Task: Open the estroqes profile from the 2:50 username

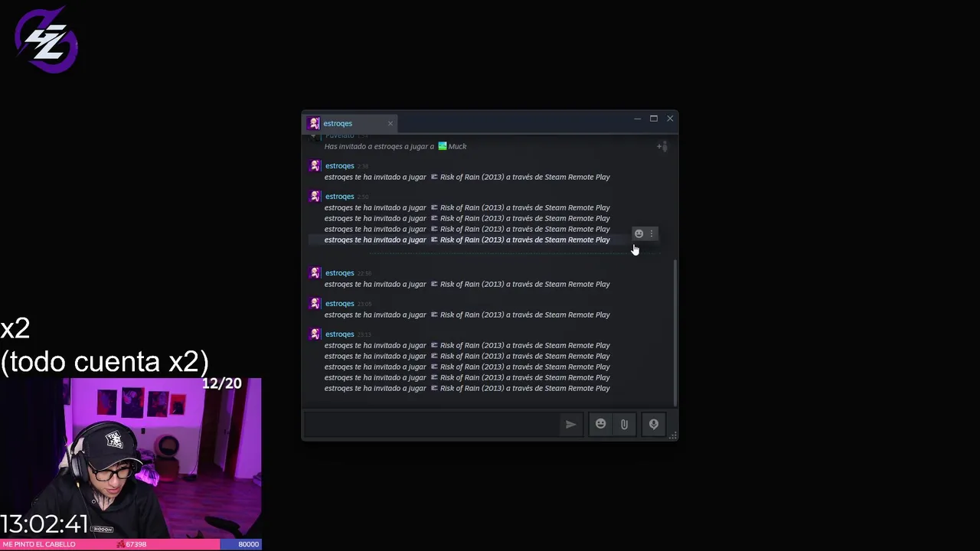Action: (x=339, y=197)
